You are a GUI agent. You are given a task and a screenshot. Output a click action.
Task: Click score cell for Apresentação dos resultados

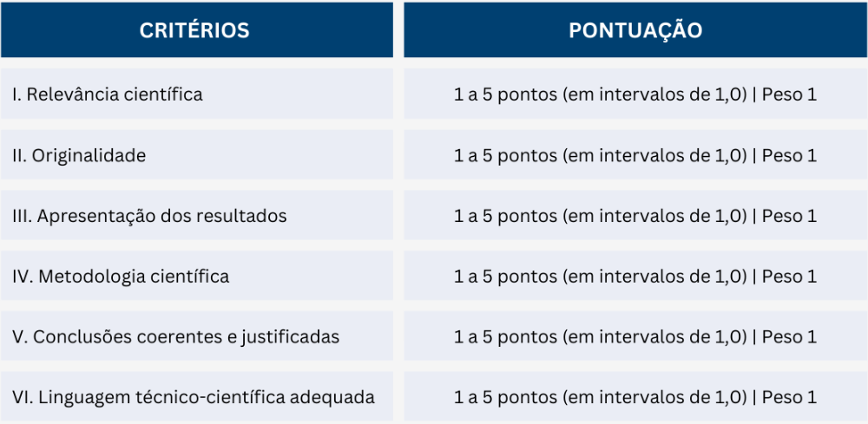[635, 216]
